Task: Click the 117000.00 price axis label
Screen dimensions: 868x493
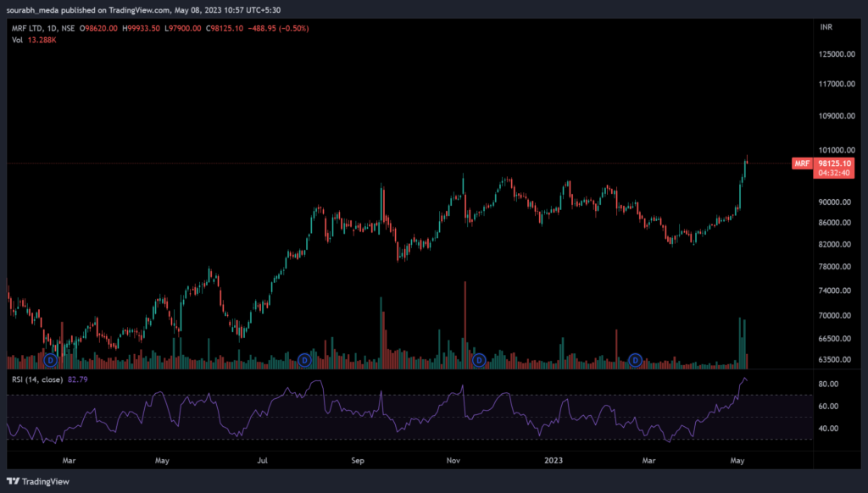Action: pyautogui.click(x=837, y=84)
